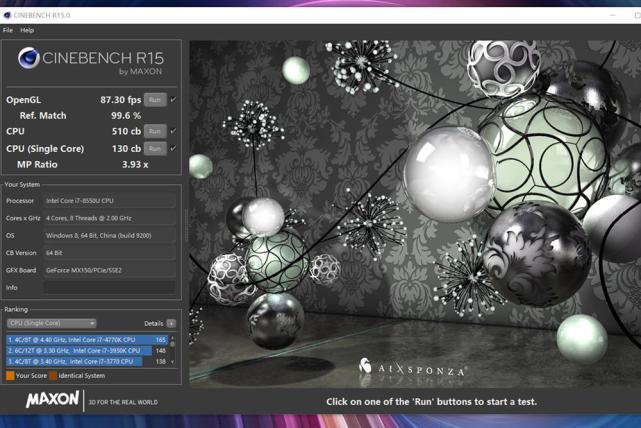Screen dimensions: 641x428
Task: Select ranking row 3 Intel Core i7-3770
Action: (x=87, y=362)
